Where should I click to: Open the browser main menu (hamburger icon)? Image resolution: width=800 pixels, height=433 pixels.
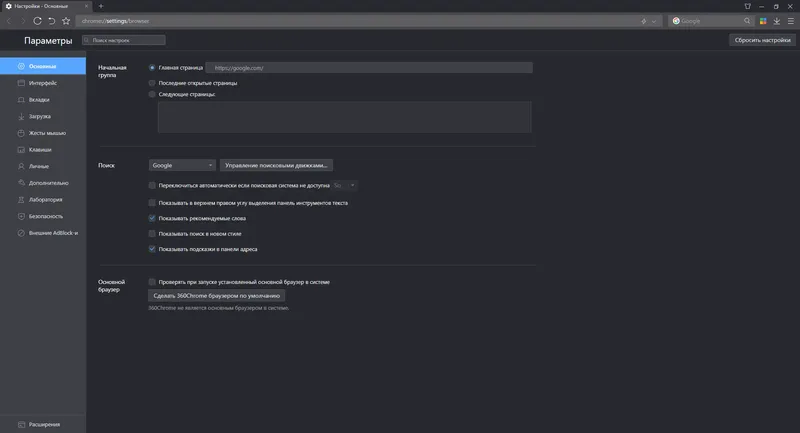[x=791, y=20]
